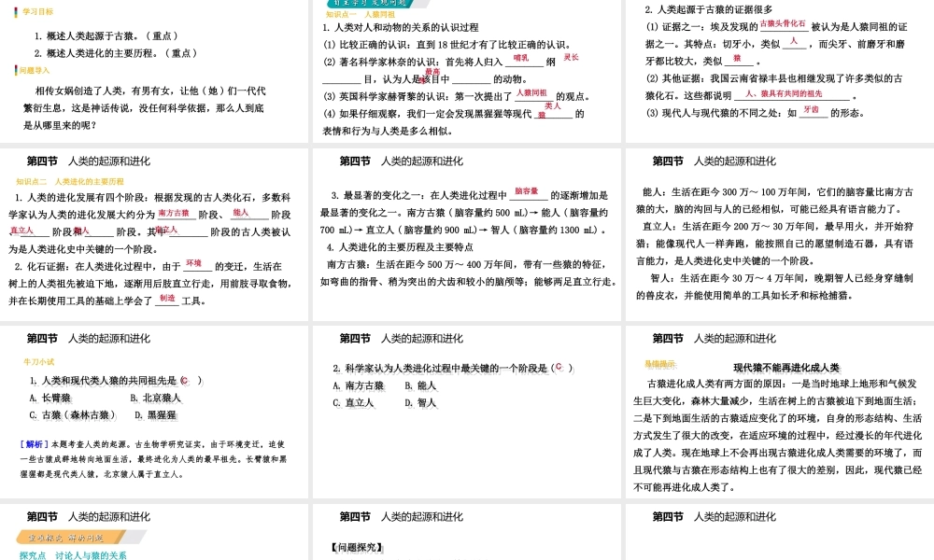Open the slide titled 现代猿不能再进化成人类
The width and height of the screenshot is (934, 560).
coord(780,412)
